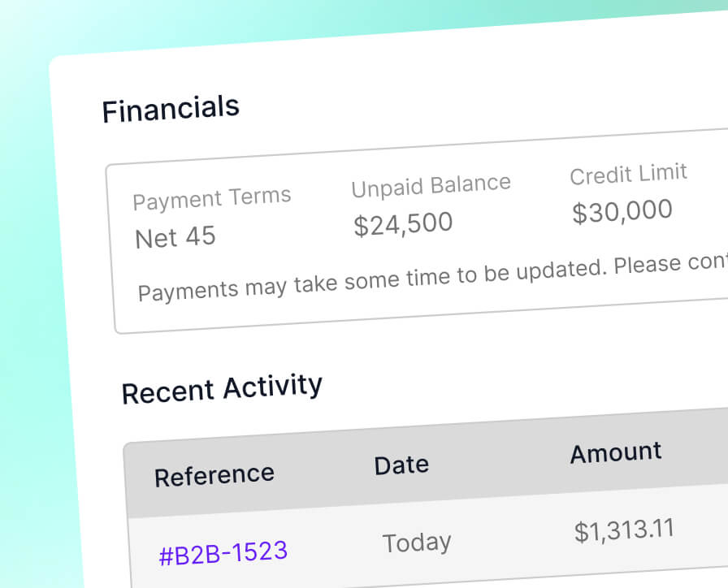Viewport: 728px width, 588px height.
Task: Click the Unpaid Balance amount $24,500
Action: click(x=403, y=223)
